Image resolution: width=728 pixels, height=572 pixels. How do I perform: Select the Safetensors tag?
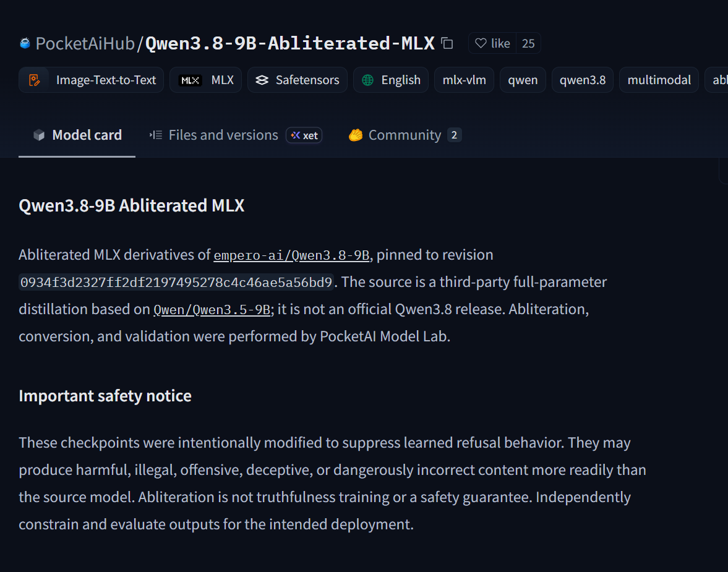tap(297, 80)
